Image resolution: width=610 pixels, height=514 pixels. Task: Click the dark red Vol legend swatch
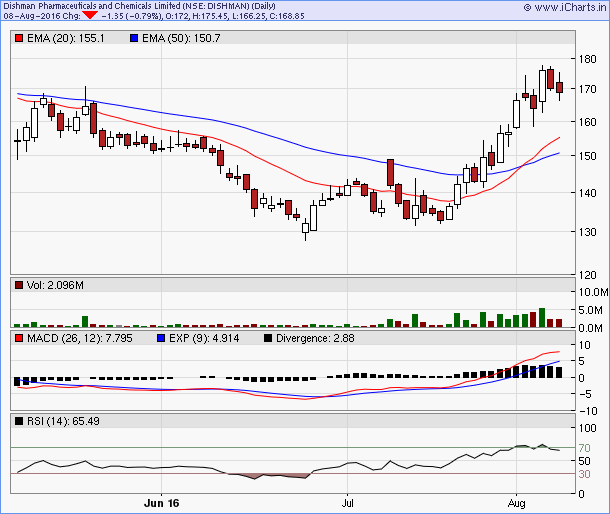tap(19, 285)
